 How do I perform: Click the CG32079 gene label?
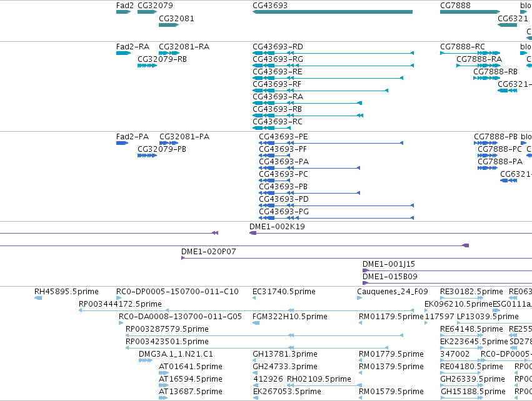155,6
